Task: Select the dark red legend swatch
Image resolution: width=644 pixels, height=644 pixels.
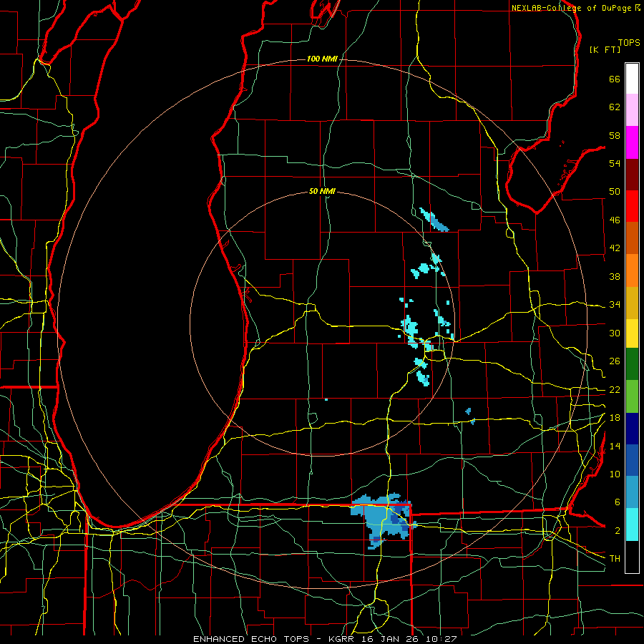Action: click(x=632, y=175)
